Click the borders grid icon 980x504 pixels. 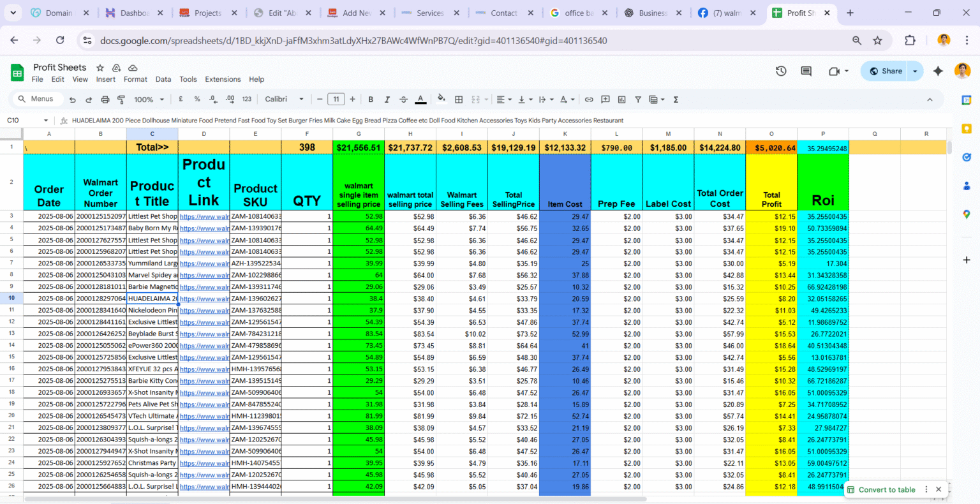[459, 100]
